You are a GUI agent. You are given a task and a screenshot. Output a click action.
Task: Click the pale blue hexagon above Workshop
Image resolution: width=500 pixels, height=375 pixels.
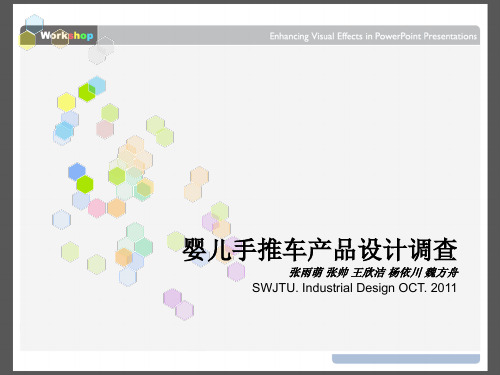click(34, 23)
